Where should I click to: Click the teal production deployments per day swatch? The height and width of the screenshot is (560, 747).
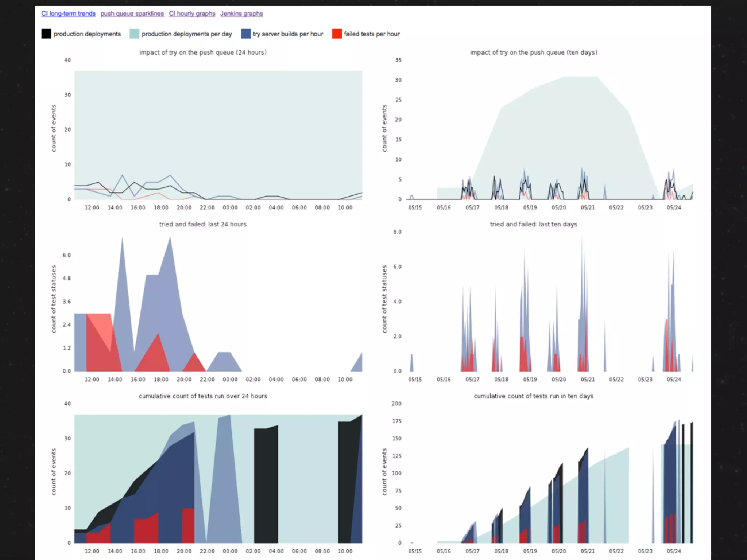click(134, 34)
